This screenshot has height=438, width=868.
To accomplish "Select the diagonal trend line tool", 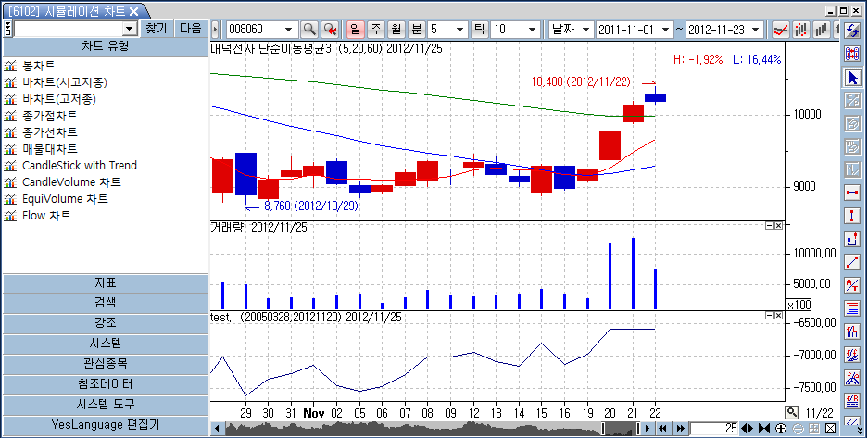I will pyautogui.click(x=852, y=262).
